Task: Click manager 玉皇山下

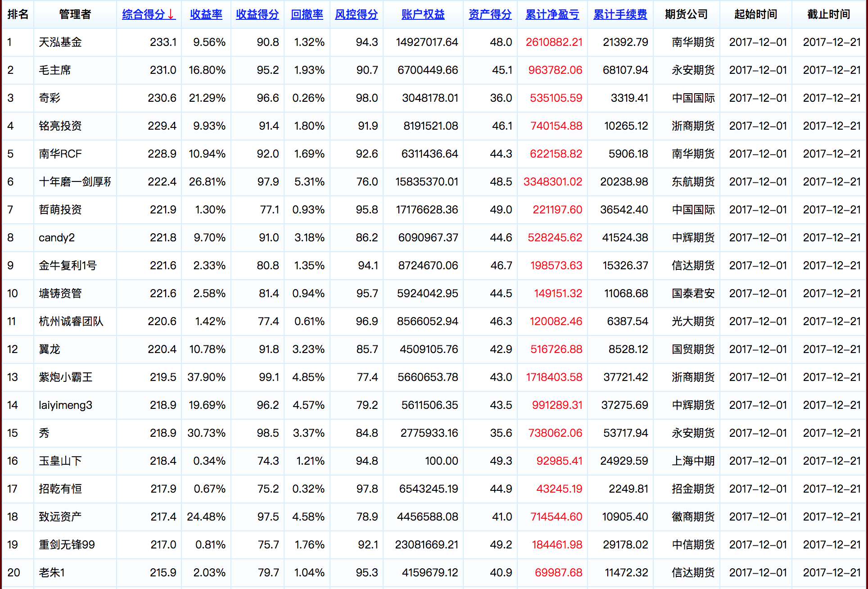Action: (60, 461)
